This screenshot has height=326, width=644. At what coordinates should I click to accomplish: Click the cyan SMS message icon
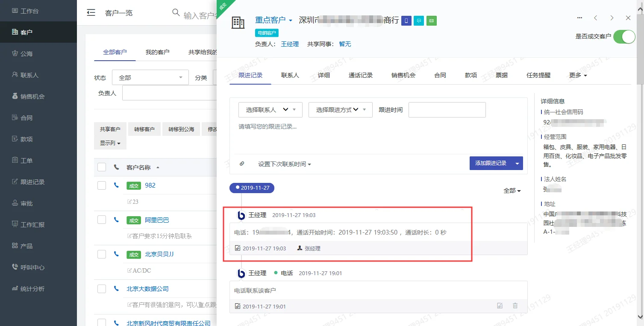pos(419,21)
